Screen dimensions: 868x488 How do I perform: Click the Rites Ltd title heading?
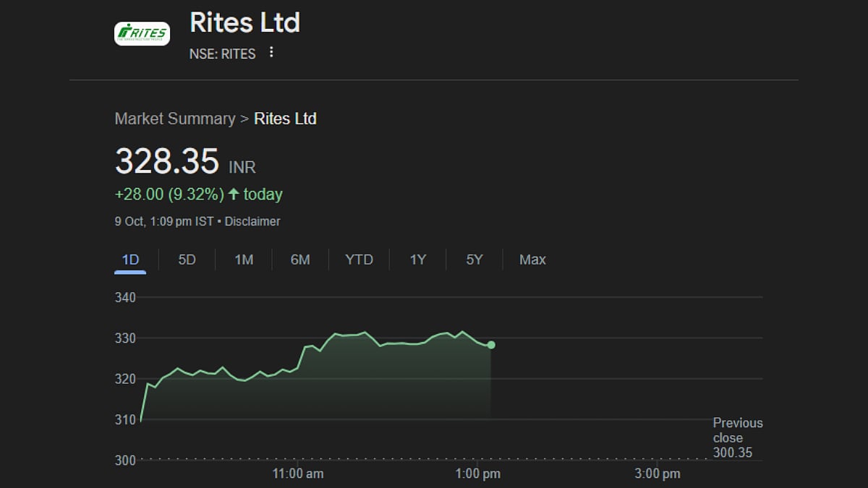244,22
